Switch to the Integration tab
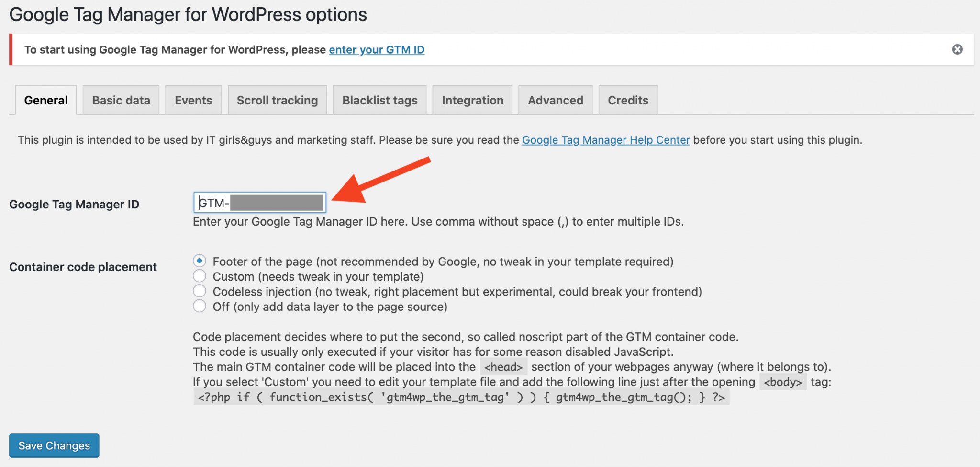Screen dimensions: 980x467 [472, 100]
